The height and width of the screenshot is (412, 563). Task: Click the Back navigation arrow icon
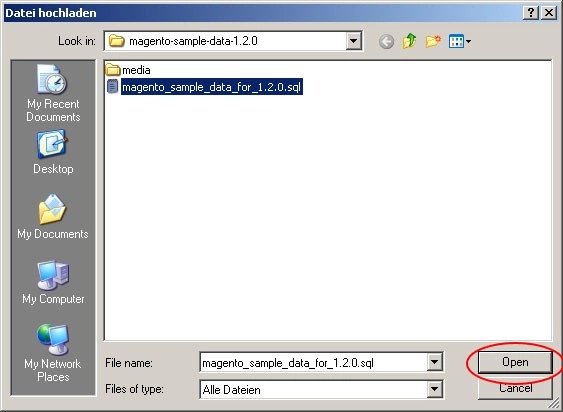coord(386,42)
